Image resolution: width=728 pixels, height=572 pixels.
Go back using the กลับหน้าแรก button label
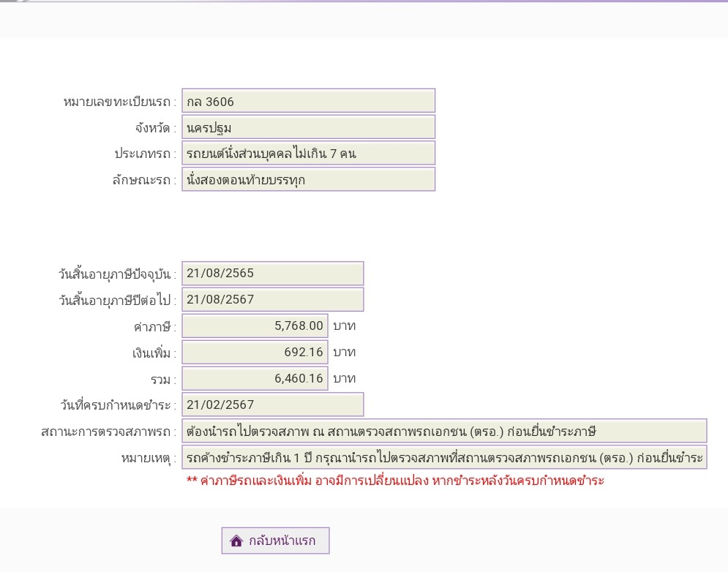[282, 541]
